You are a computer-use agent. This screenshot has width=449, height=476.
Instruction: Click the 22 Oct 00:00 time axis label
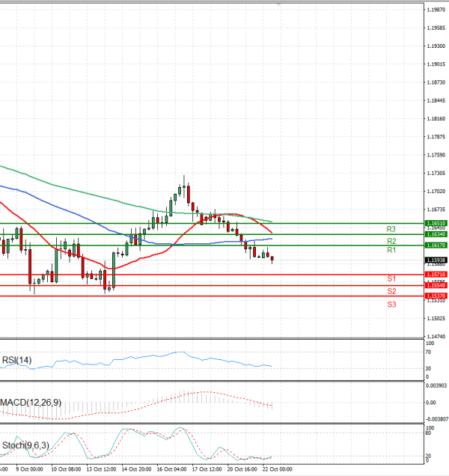277,470
